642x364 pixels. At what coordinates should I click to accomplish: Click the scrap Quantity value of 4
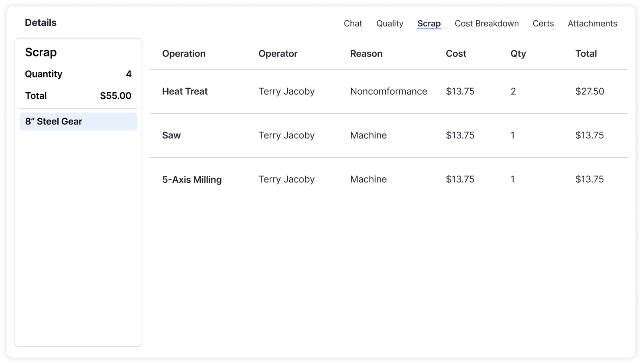click(128, 74)
